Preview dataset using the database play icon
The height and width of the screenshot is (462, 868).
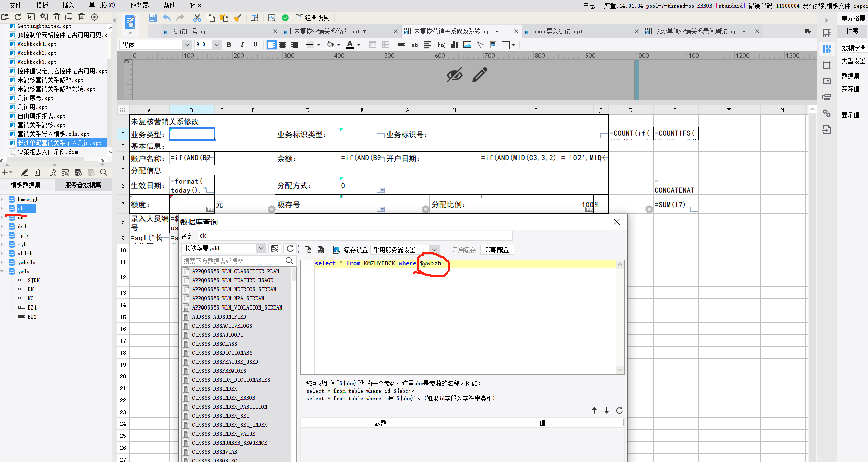coord(78,172)
